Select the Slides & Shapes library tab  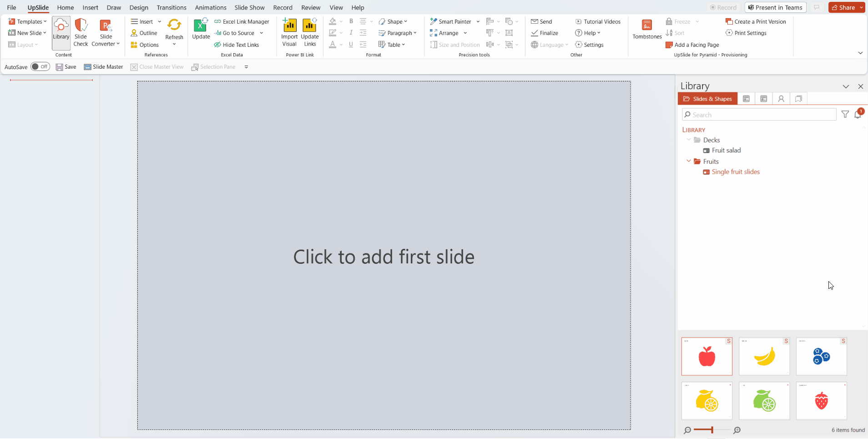pos(707,99)
